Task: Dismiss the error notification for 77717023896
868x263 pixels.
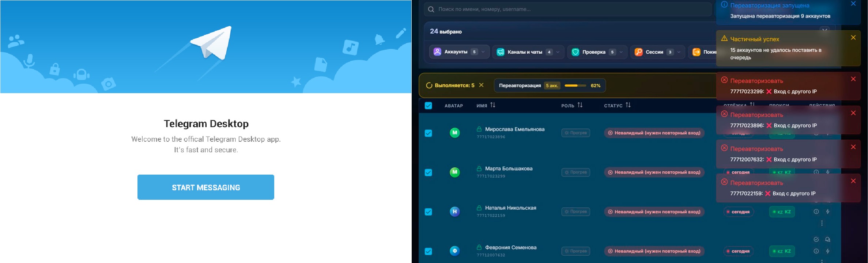Action: [853, 113]
